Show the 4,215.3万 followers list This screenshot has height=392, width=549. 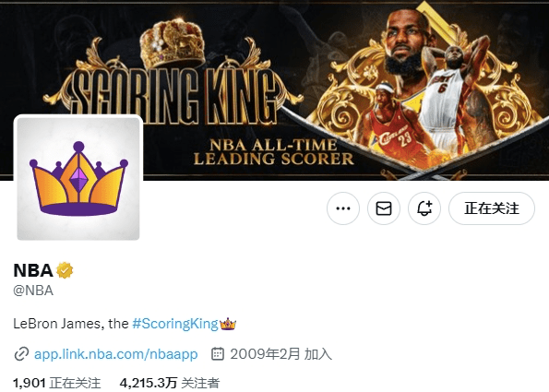point(170,384)
